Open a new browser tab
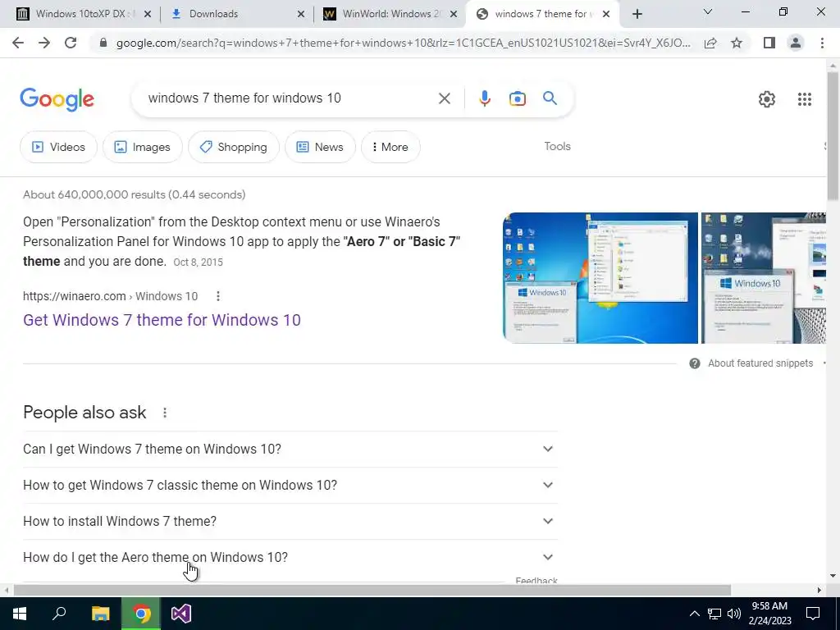Image resolution: width=840 pixels, height=630 pixels. click(x=637, y=14)
